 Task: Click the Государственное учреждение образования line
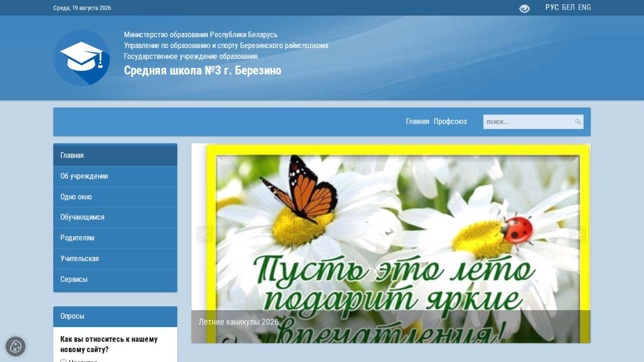(191, 57)
